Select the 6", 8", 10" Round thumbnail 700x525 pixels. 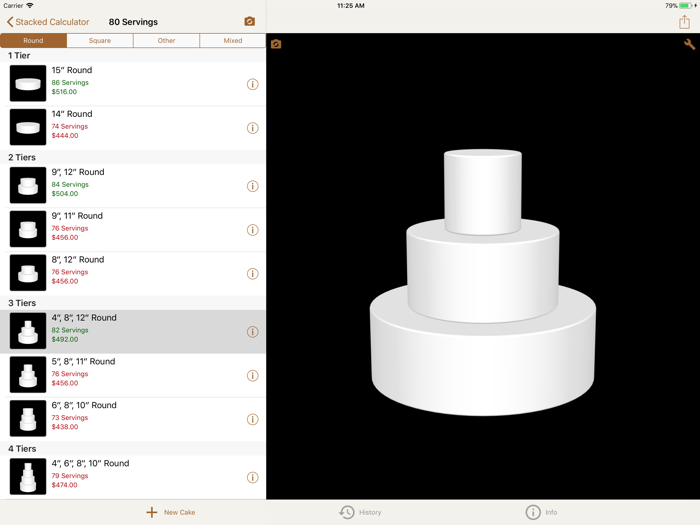pyautogui.click(x=28, y=418)
